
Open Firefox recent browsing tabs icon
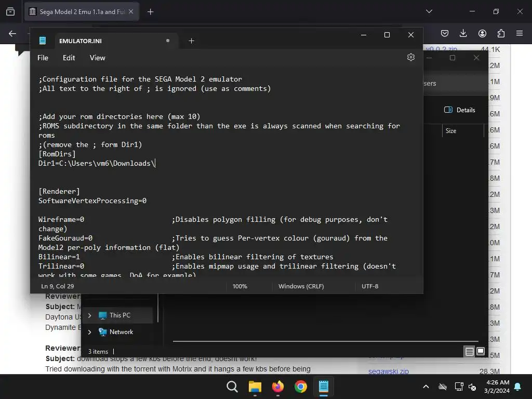(x=10, y=11)
